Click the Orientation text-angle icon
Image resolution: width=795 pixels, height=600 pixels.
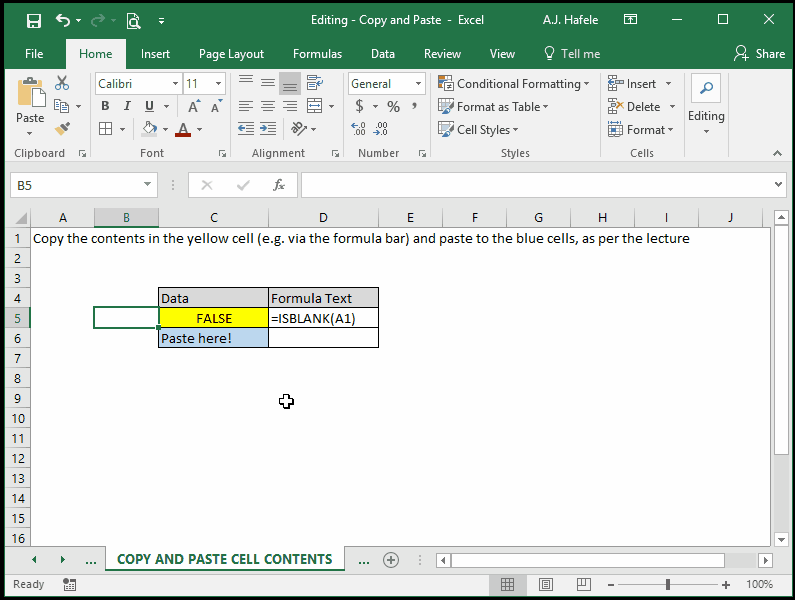299,129
